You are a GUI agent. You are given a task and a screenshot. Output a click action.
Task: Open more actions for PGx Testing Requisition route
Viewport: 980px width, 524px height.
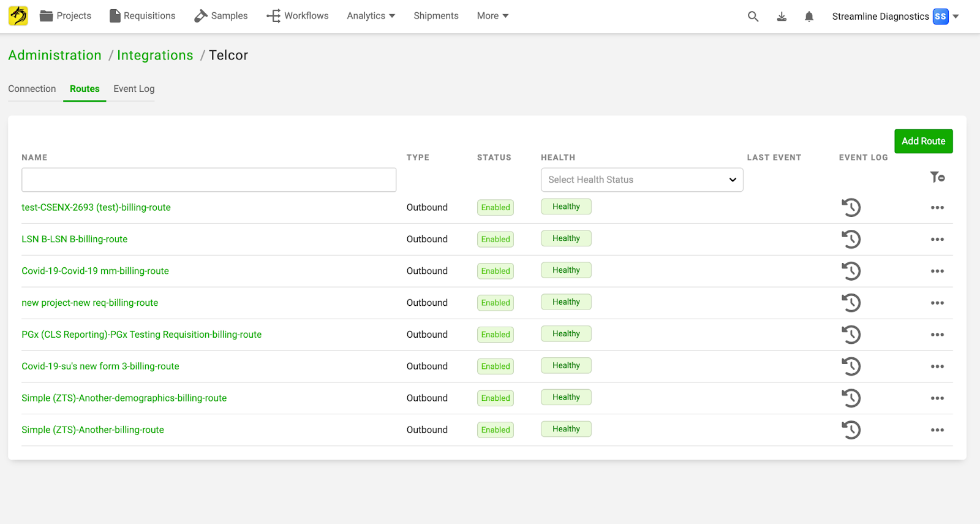[937, 335]
